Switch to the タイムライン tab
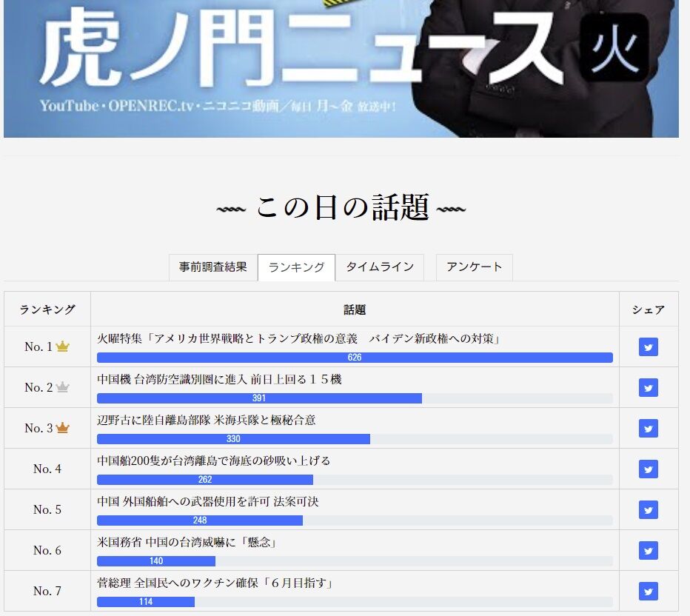The height and width of the screenshot is (616, 690). tap(380, 267)
